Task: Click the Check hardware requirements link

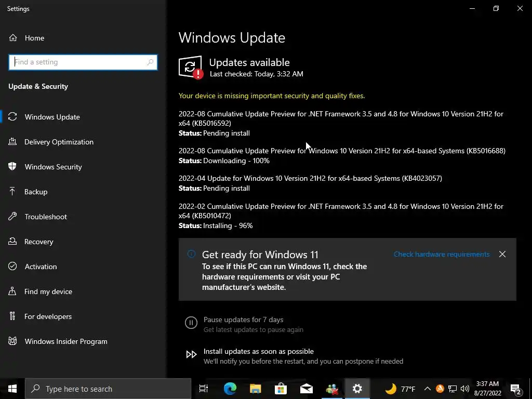Action: coord(442,254)
